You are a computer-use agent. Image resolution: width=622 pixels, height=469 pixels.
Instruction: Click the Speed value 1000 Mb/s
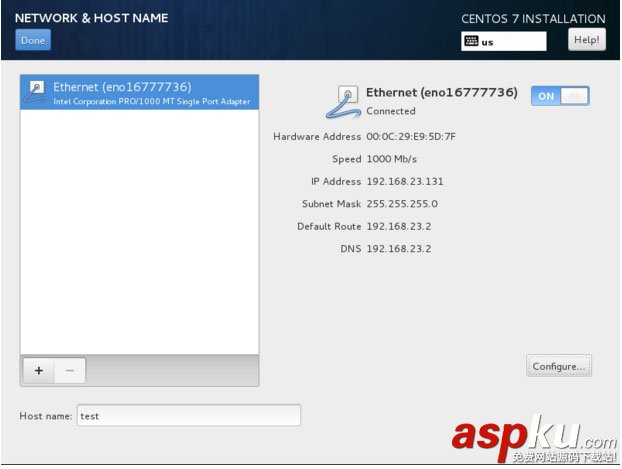click(392, 159)
